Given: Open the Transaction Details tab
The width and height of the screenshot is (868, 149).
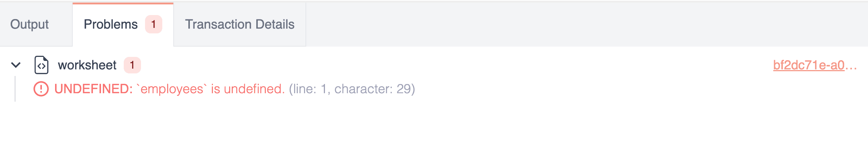Looking at the screenshot, I should pyautogui.click(x=239, y=24).
